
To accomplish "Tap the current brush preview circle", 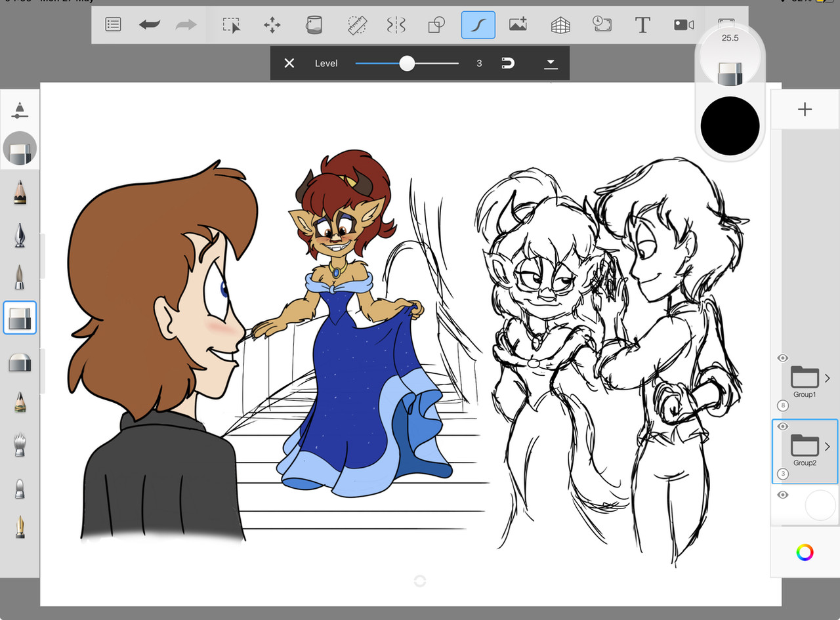I will click(20, 149).
